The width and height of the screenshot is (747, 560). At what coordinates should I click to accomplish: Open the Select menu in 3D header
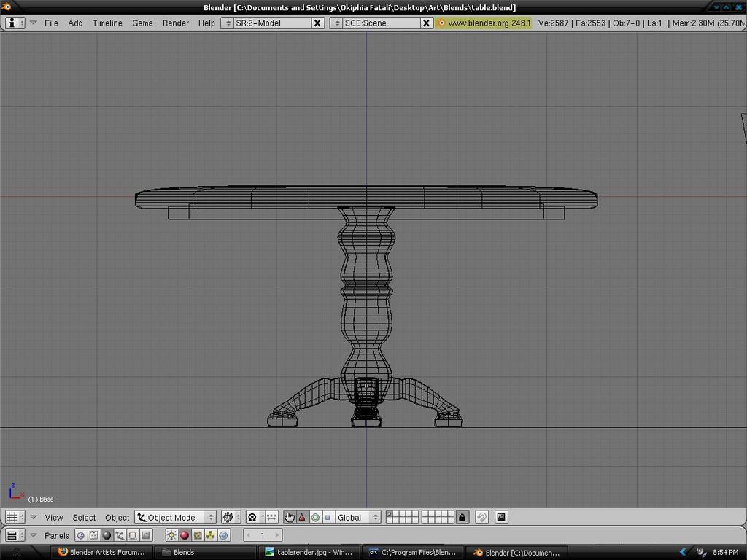(x=84, y=518)
